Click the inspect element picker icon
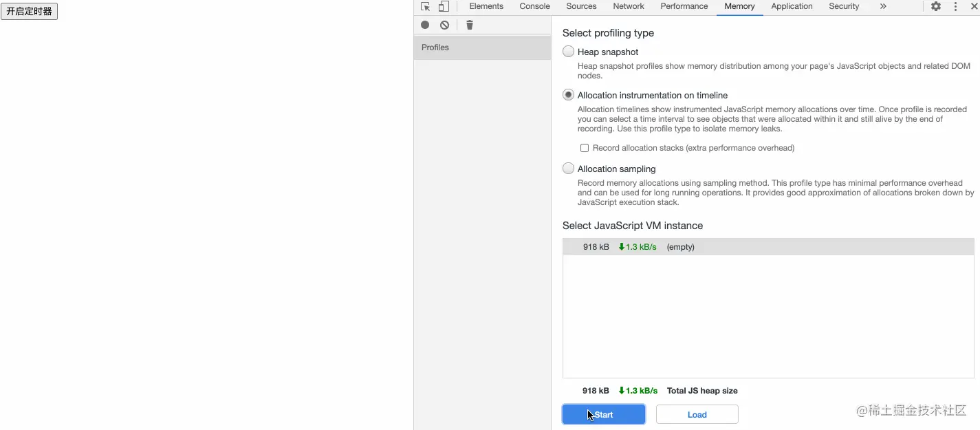 pyautogui.click(x=425, y=6)
